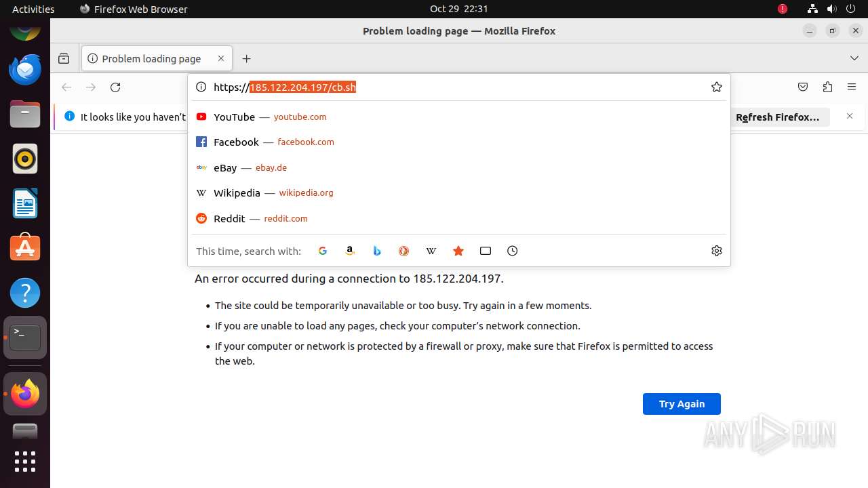
Task: Search in open Tabs this time
Action: click(x=486, y=251)
